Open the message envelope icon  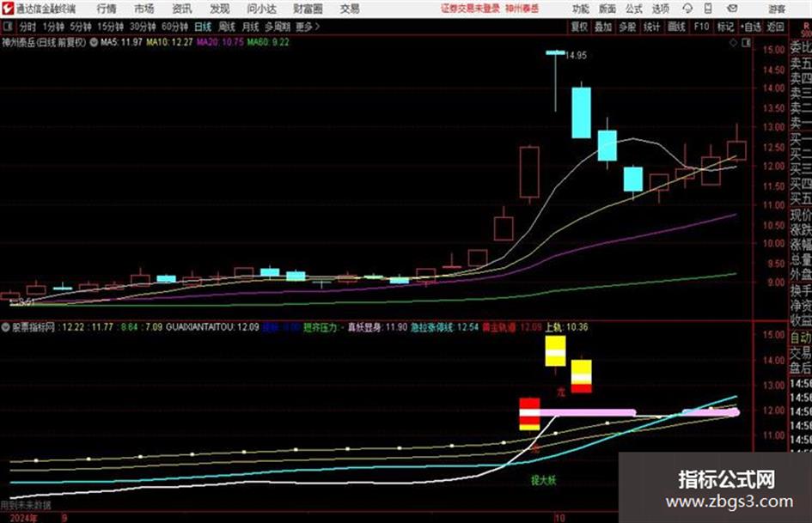(x=732, y=9)
